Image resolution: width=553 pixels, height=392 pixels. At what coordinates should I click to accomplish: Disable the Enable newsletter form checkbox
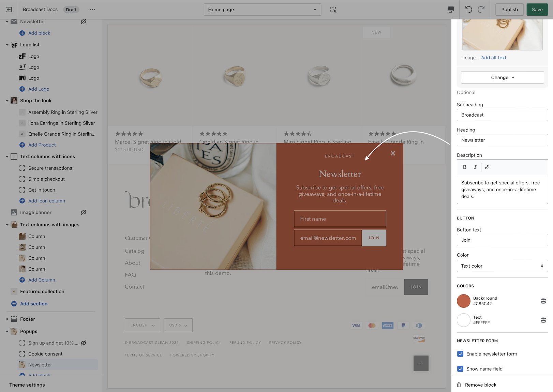[x=461, y=354]
